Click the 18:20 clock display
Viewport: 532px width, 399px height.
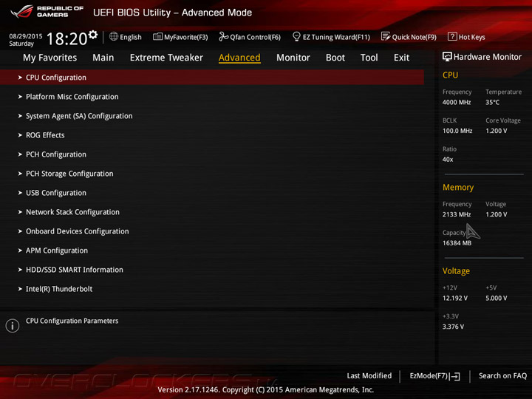click(x=66, y=38)
